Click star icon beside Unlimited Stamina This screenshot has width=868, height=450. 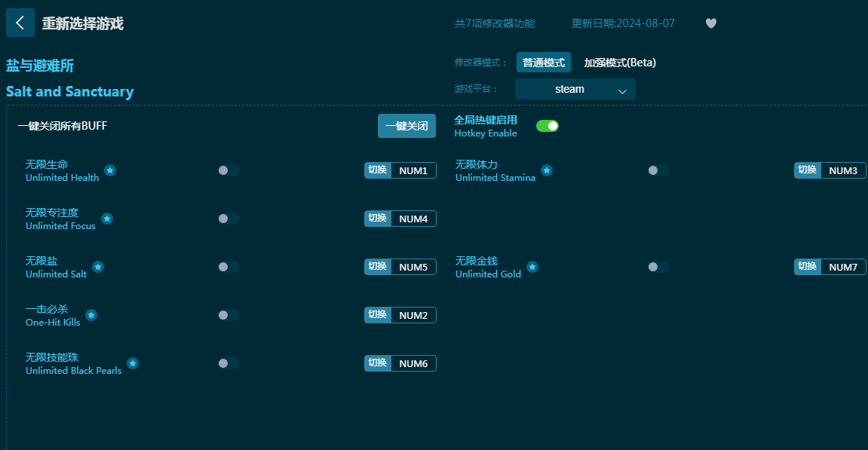click(x=547, y=170)
